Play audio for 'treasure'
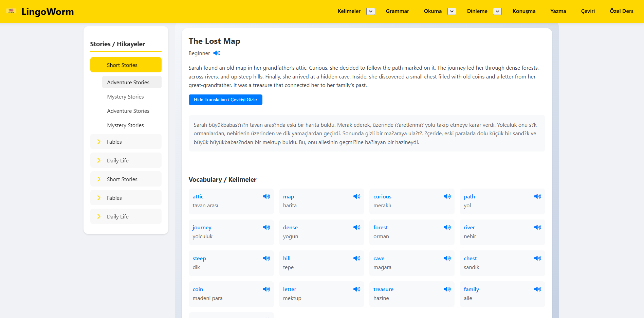Screen dimensions: 644x318 [447, 289]
